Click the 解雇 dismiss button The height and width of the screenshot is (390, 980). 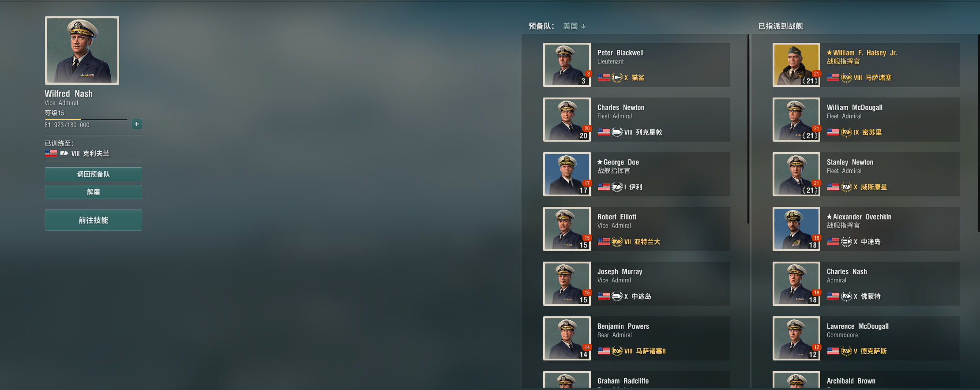(x=94, y=192)
